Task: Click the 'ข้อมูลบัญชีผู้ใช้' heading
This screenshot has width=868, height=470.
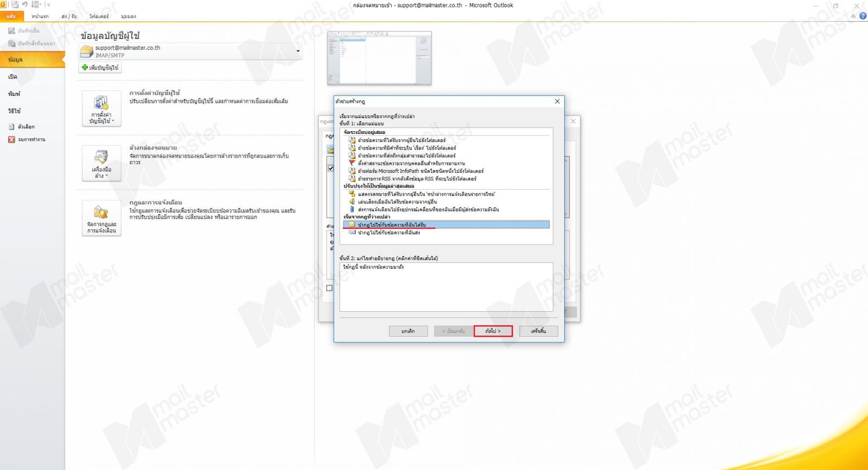Action: pos(110,36)
